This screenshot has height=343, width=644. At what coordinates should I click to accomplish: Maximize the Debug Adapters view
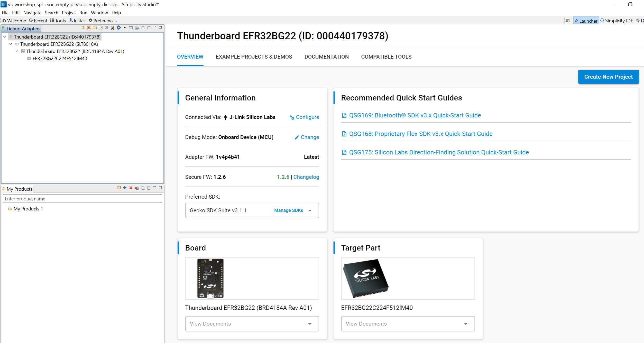(x=160, y=27)
